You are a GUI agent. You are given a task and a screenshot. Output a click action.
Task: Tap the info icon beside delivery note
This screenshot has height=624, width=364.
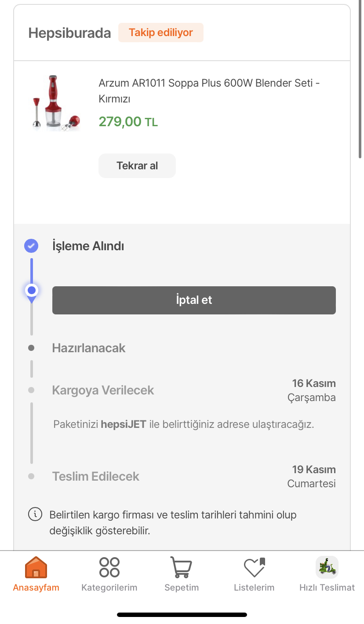35,514
